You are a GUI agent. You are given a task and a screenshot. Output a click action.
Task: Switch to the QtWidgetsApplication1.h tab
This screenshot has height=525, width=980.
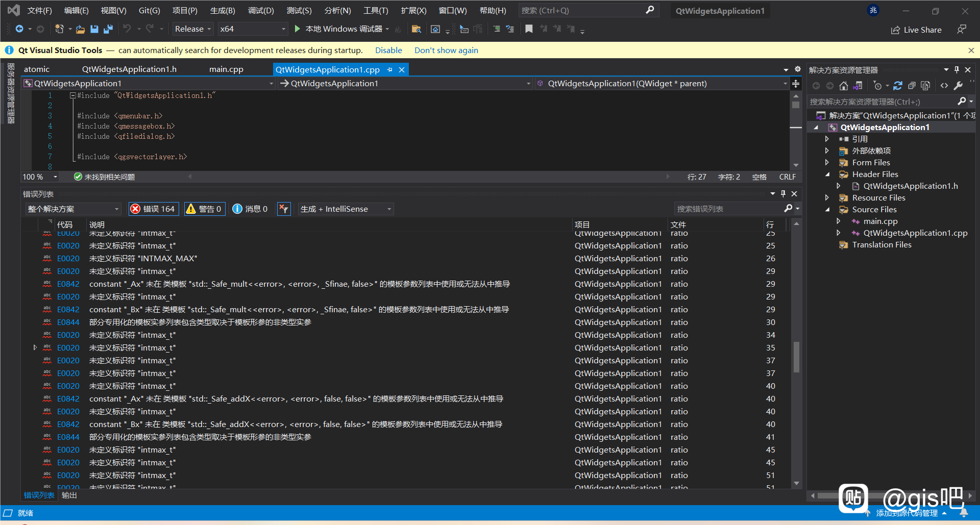tap(129, 69)
